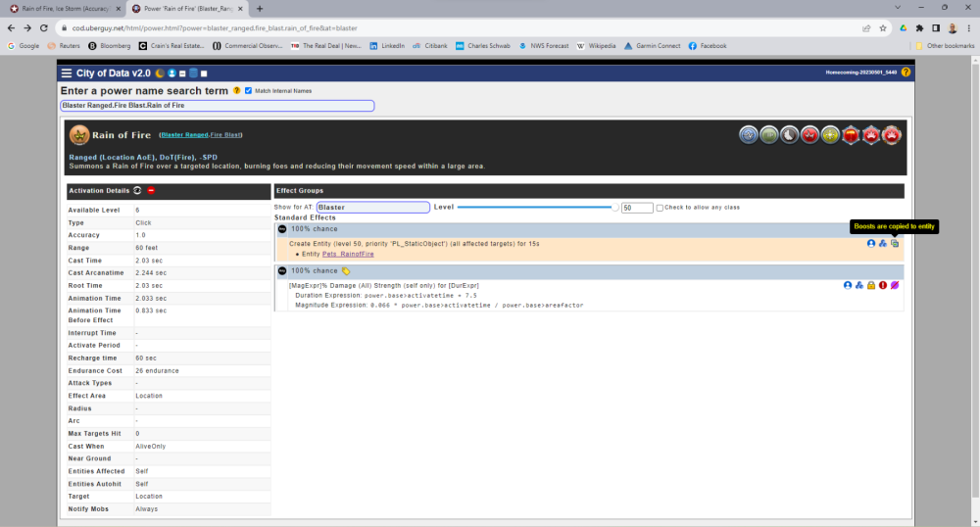Image resolution: width=980 pixels, height=527 pixels.
Task: Click the yellow tag icon beside 100% chance
Action: [346, 270]
